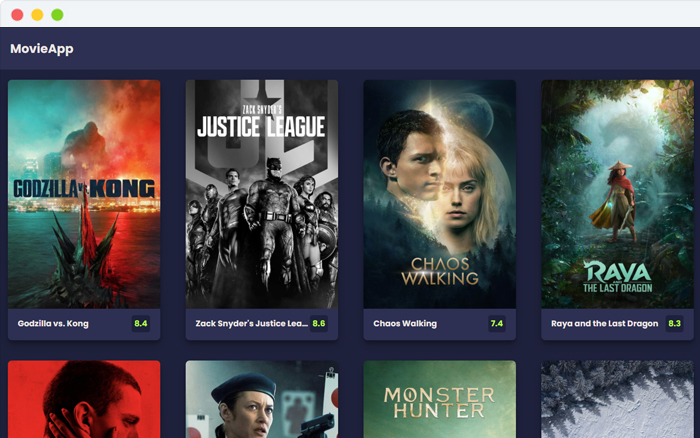The image size is (700, 438).
Task: Click the 8.4 rating badge
Action: [141, 324]
